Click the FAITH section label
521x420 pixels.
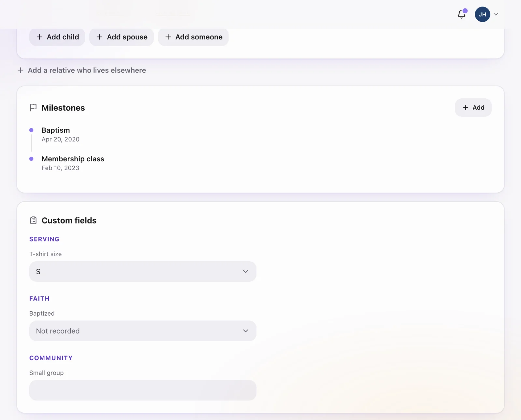39,299
